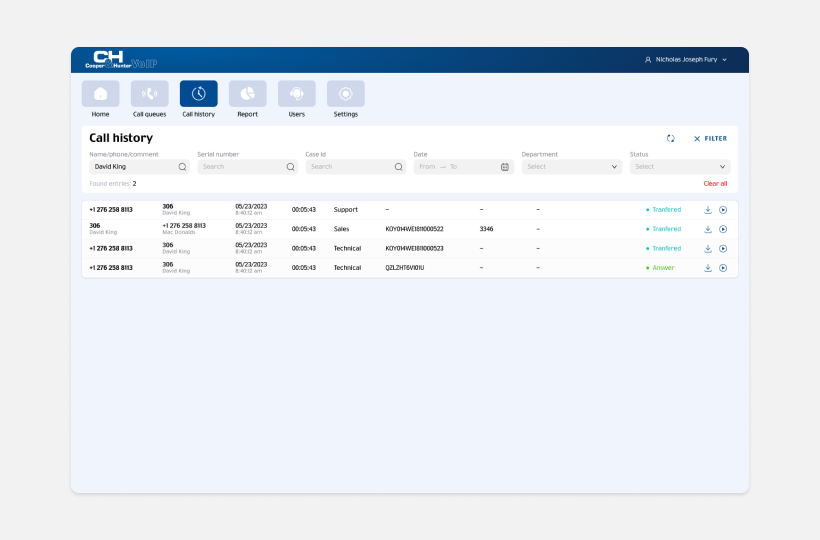The height and width of the screenshot is (540, 820).
Task: Click the calendar icon in Date field
Action: click(x=505, y=167)
